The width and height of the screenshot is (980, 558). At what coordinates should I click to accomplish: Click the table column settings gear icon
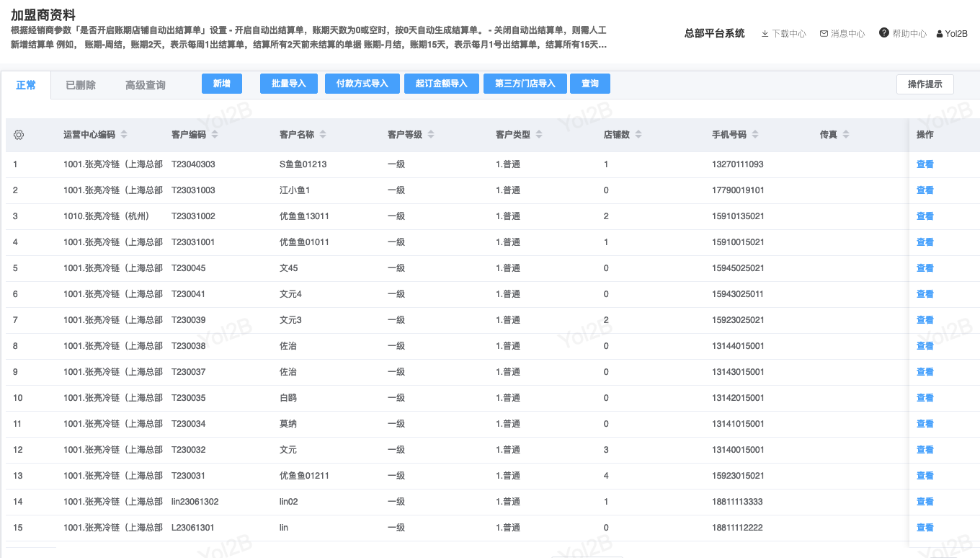point(19,135)
